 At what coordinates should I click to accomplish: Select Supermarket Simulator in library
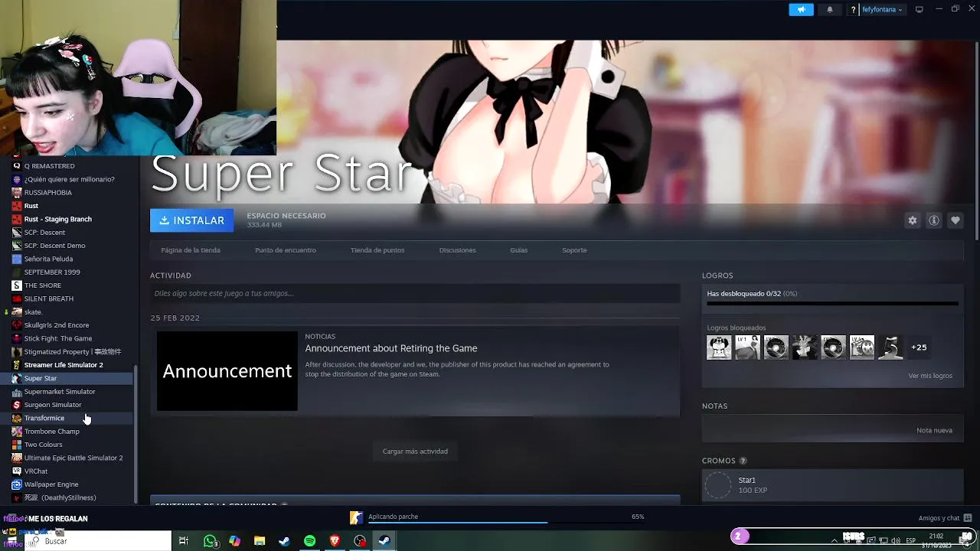[x=59, y=392]
